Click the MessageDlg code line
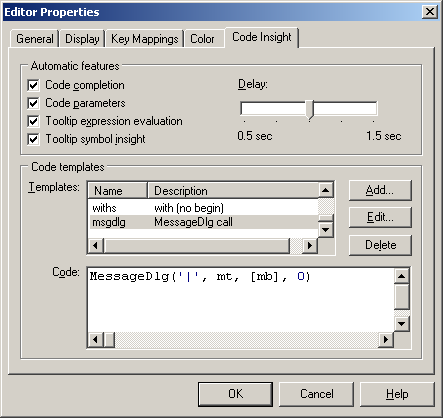Image resolution: width=443 pixels, height=418 pixels. click(200, 276)
